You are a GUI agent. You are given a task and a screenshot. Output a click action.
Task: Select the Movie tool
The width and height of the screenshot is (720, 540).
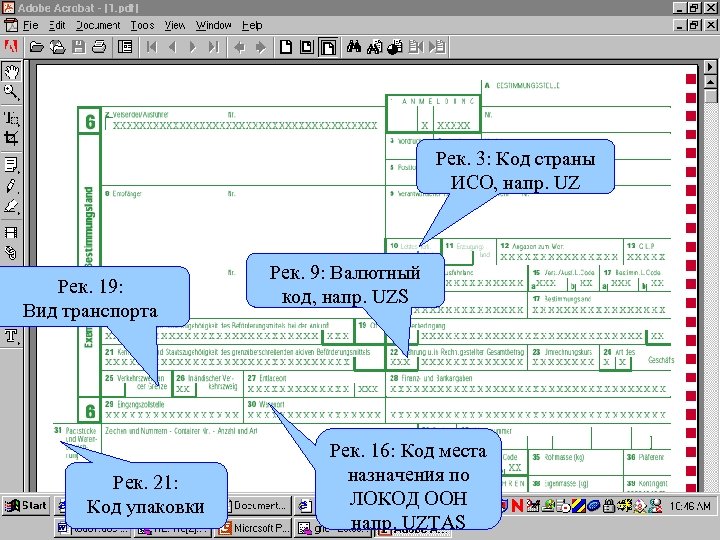coord(11,232)
